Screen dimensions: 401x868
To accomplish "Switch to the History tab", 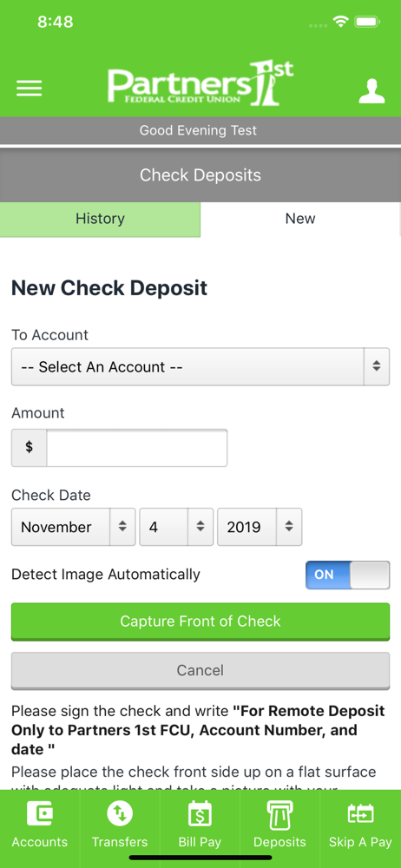I will click(x=101, y=220).
